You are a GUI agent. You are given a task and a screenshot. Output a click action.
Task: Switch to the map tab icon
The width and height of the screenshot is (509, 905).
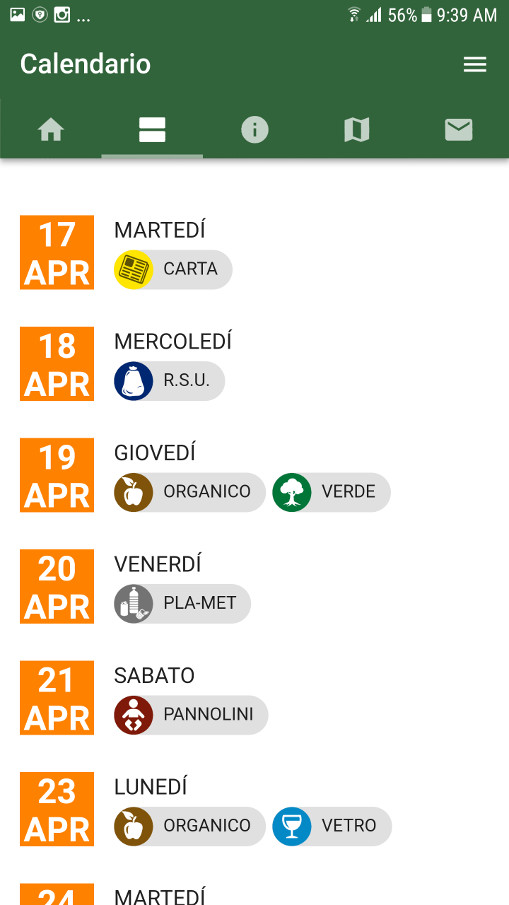357,130
